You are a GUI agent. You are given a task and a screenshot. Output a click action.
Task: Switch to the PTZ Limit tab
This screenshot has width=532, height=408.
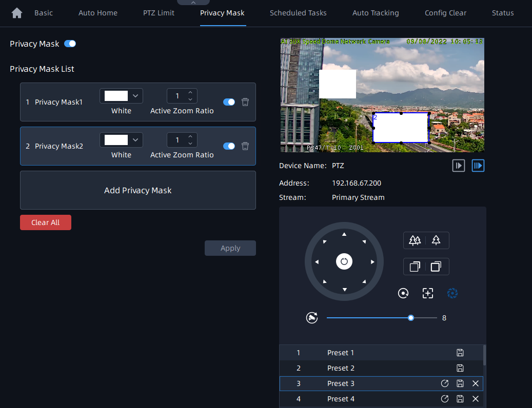tap(159, 13)
